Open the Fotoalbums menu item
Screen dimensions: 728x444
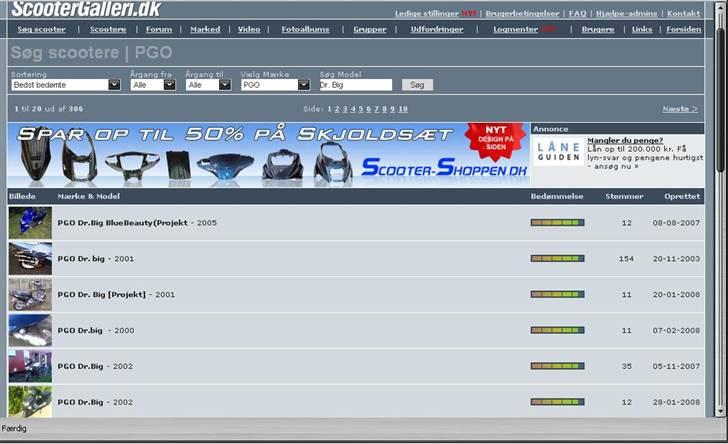(303, 30)
